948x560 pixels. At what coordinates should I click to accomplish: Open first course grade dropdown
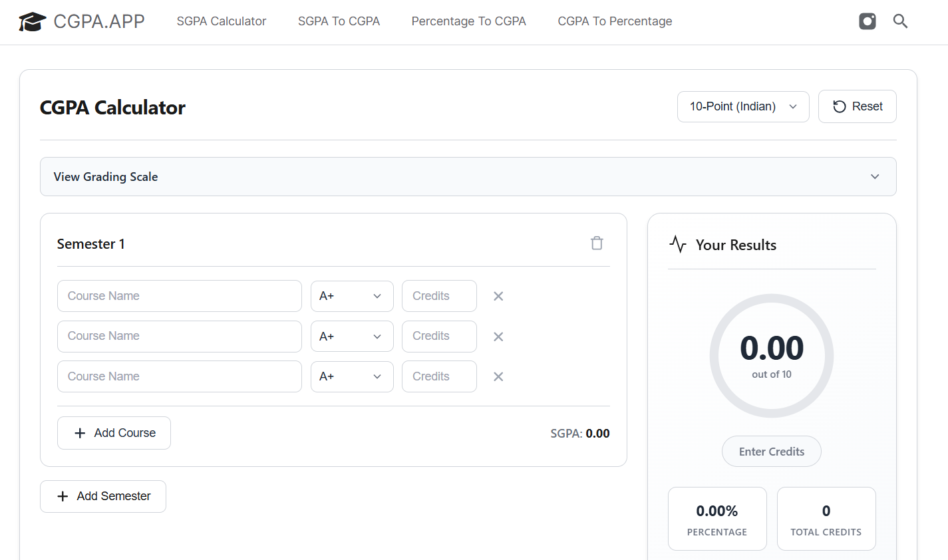coord(351,297)
